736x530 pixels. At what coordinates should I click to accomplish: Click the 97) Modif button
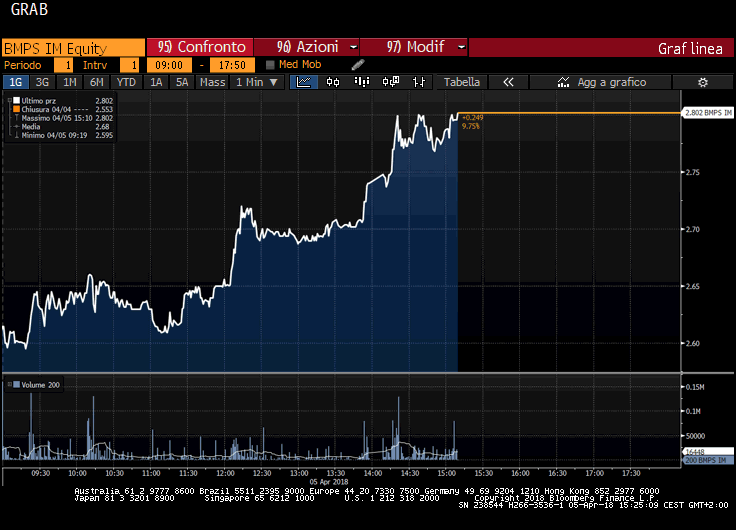[414, 47]
